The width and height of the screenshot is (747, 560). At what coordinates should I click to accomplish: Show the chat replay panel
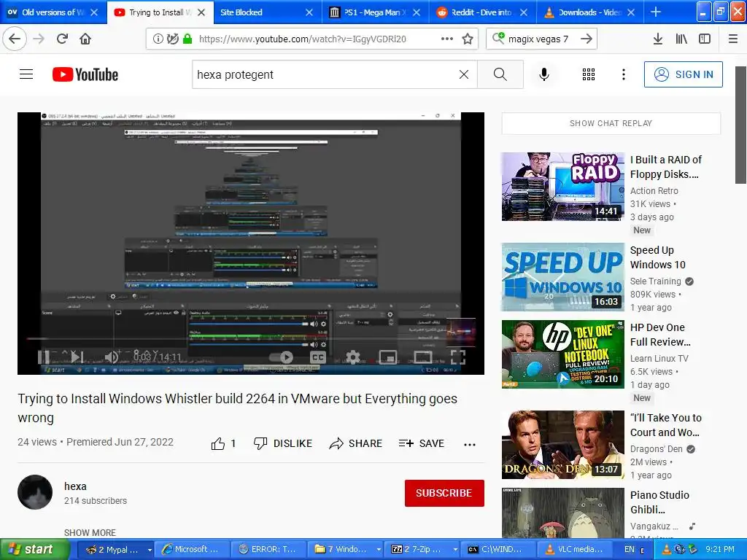(x=611, y=123)
